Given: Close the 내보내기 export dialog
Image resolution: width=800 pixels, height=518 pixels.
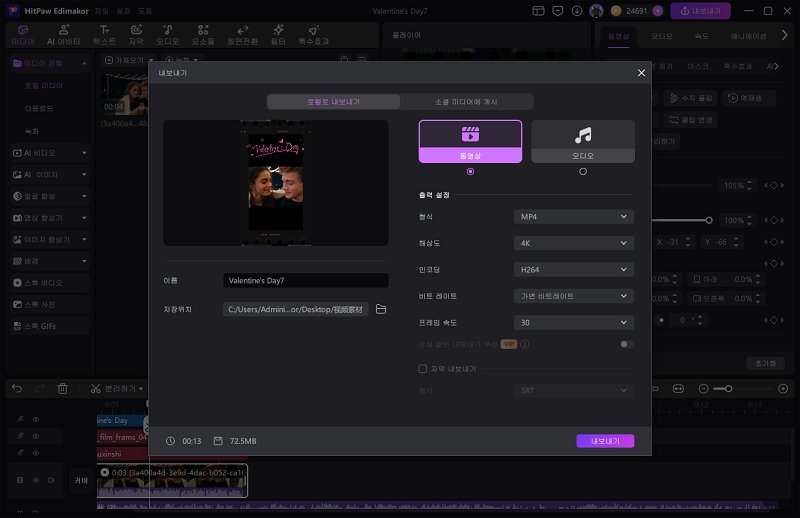Looking at the screenshot, I should tap(641, 73).
